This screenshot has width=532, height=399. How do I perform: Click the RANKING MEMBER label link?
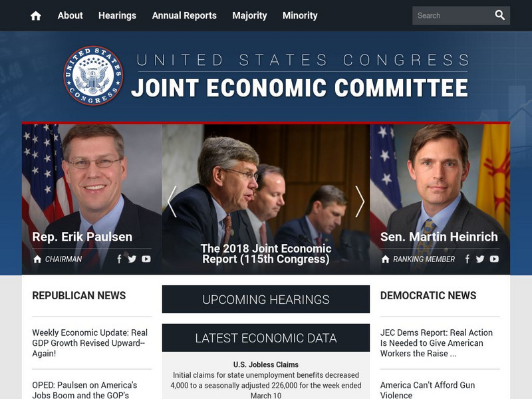424,259
